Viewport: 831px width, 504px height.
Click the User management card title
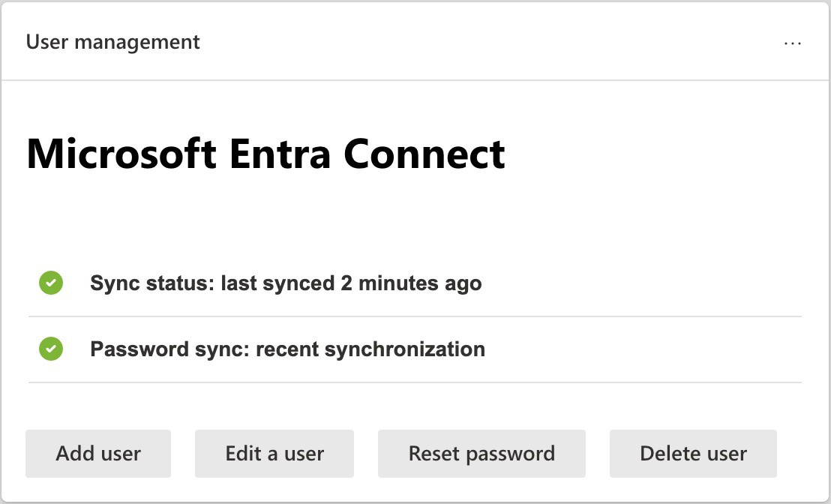[113, 42]
